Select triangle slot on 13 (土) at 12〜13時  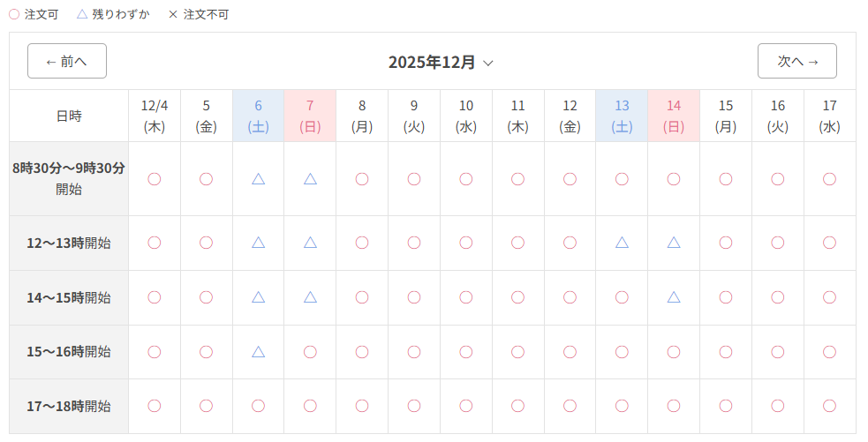[622, 243]
